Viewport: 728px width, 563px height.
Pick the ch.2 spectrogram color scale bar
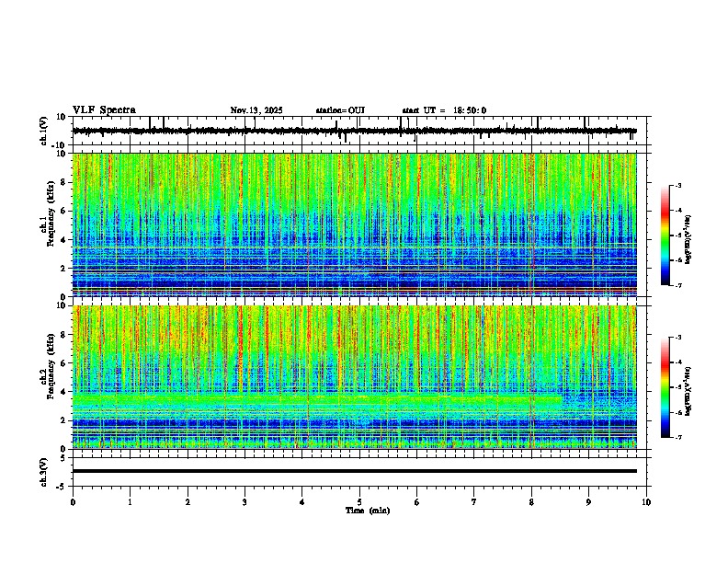click(x=665, y=387)
